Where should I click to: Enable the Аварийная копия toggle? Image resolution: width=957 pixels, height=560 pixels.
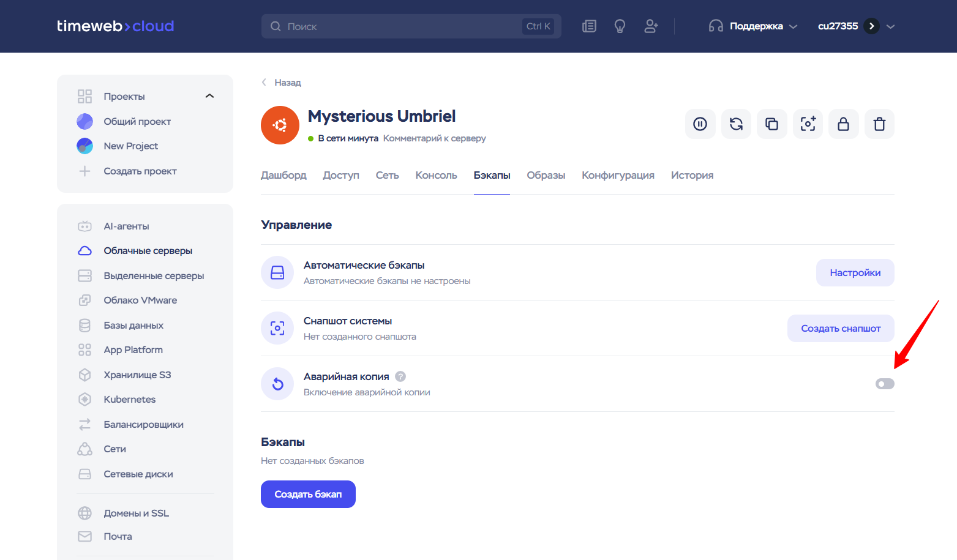click(885, 384)
